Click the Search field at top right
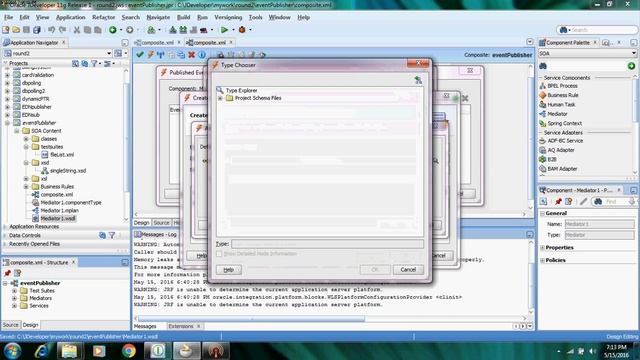 click(597, 30)
